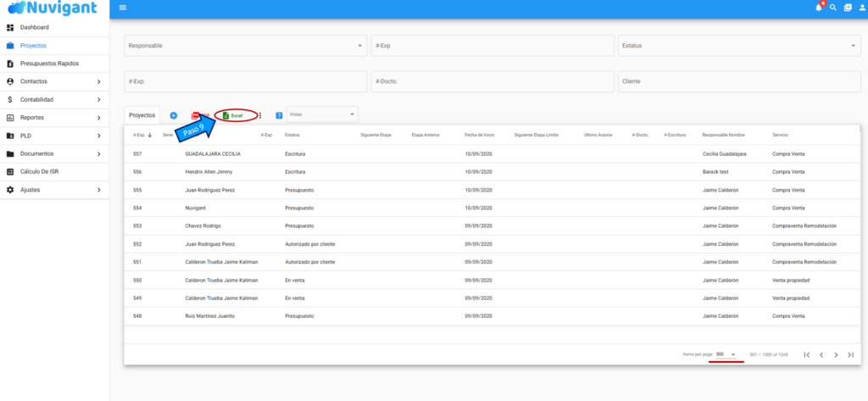
Task: Select the Ruiz Martinez Juanito row 548
Action: [x=492, y=315]
